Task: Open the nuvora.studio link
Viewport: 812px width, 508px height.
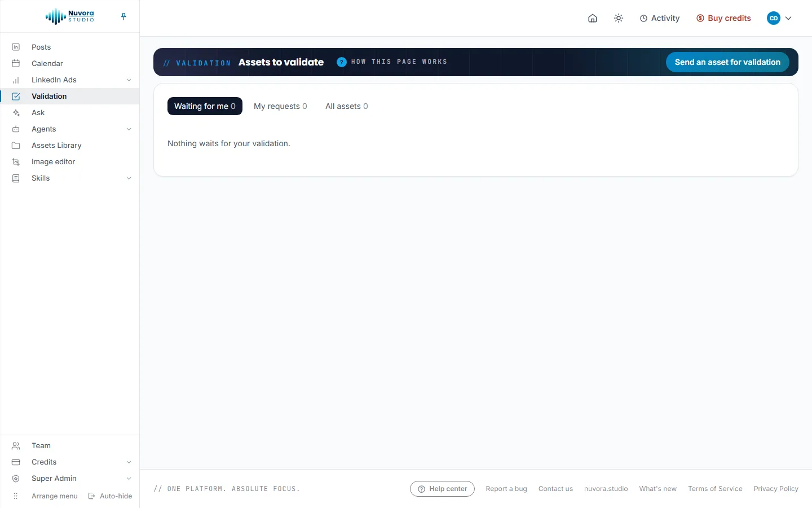Action: [x=606, y=489]
